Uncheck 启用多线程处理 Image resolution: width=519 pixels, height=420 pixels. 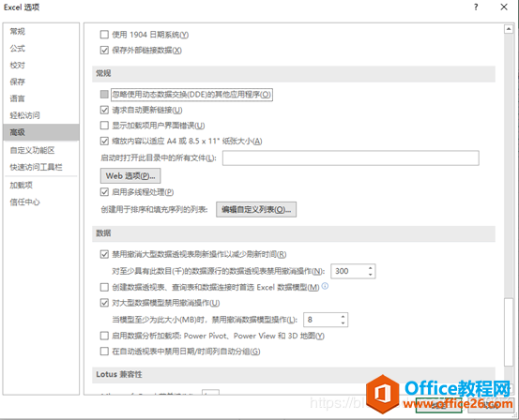coord(104,192)
